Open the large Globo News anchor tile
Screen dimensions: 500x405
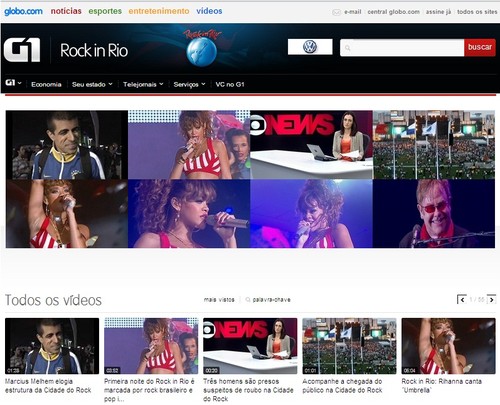coord(311,145)
